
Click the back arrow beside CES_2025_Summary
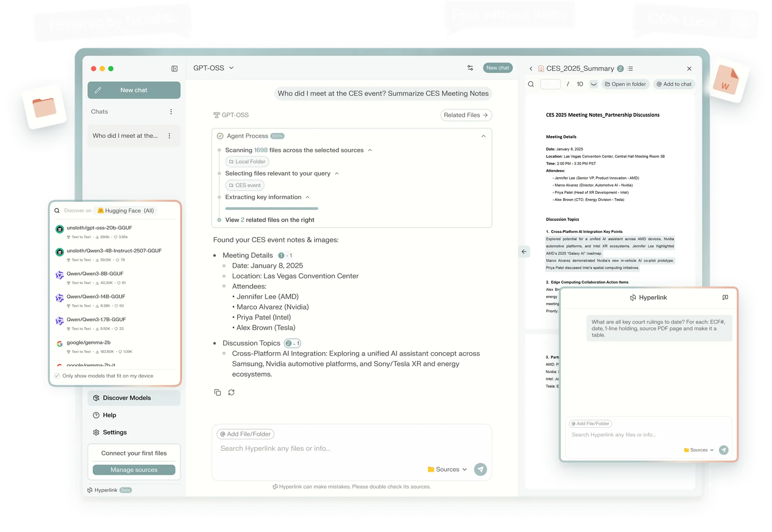pyautogui.click(x=530, y=68)
